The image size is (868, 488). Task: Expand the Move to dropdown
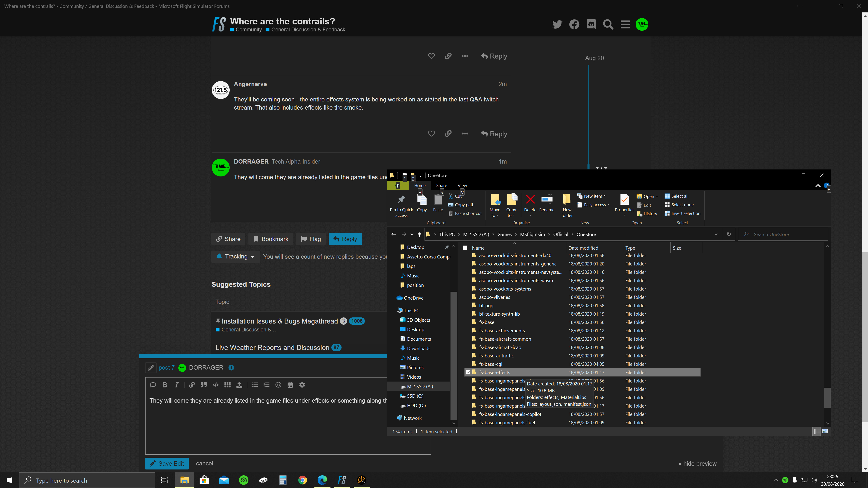495,213
